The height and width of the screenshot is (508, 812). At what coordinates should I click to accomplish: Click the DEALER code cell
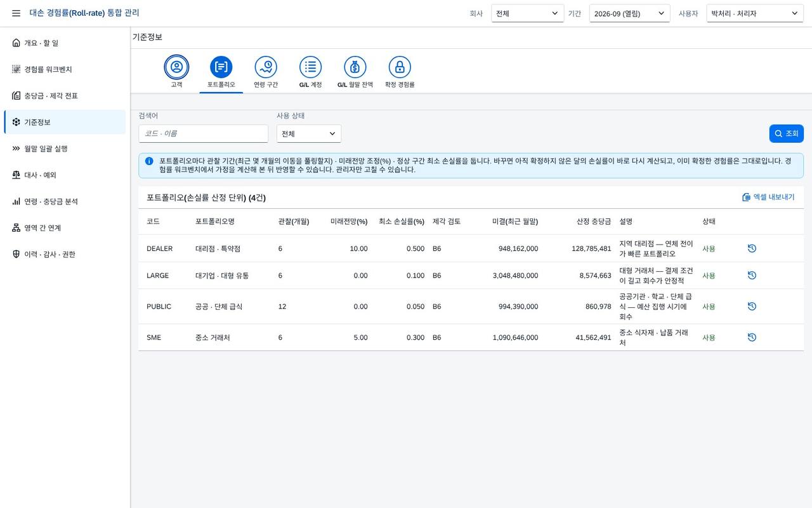[159, 249]
